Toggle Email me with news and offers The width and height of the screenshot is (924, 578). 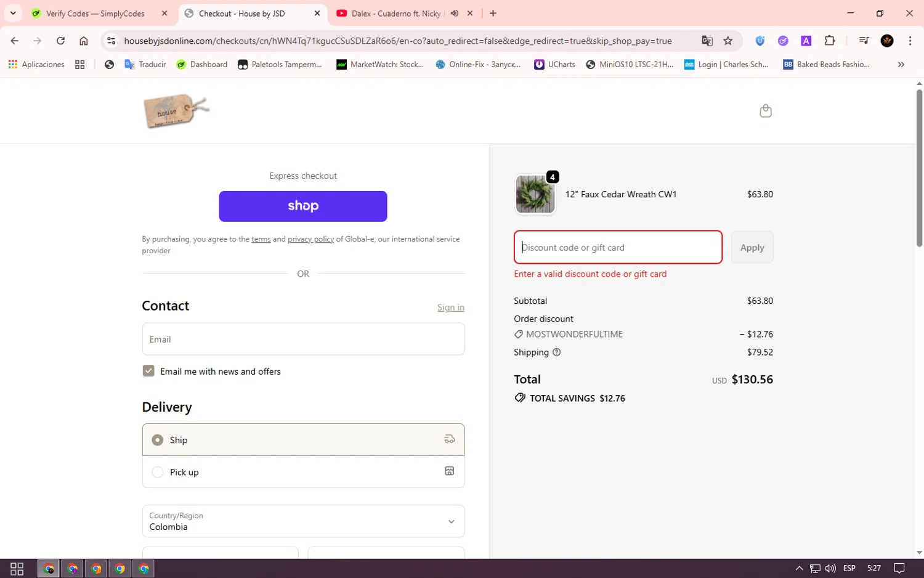[x=148, y=371]
